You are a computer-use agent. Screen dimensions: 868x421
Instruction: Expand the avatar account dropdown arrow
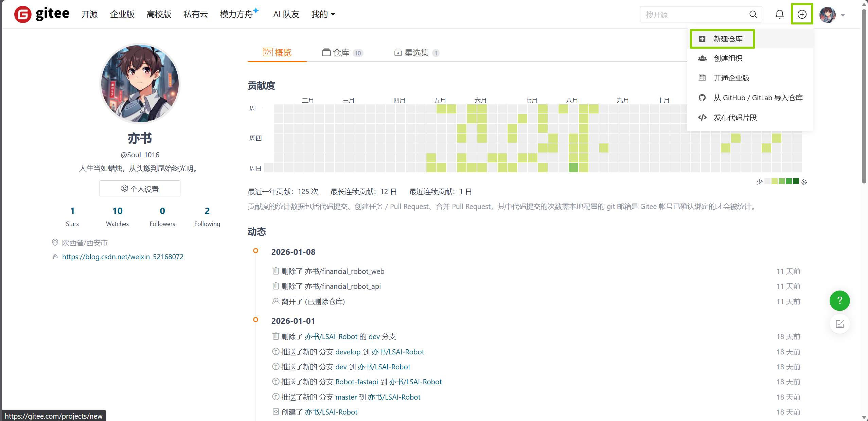(843, 15)
